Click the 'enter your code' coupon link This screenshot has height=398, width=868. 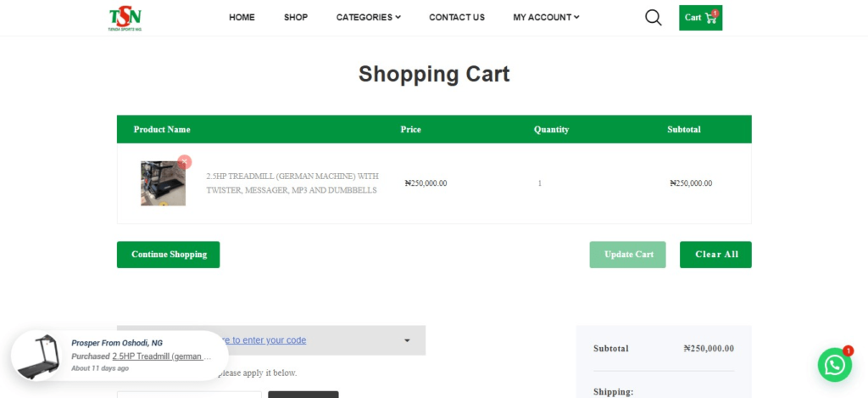point(268,340)
